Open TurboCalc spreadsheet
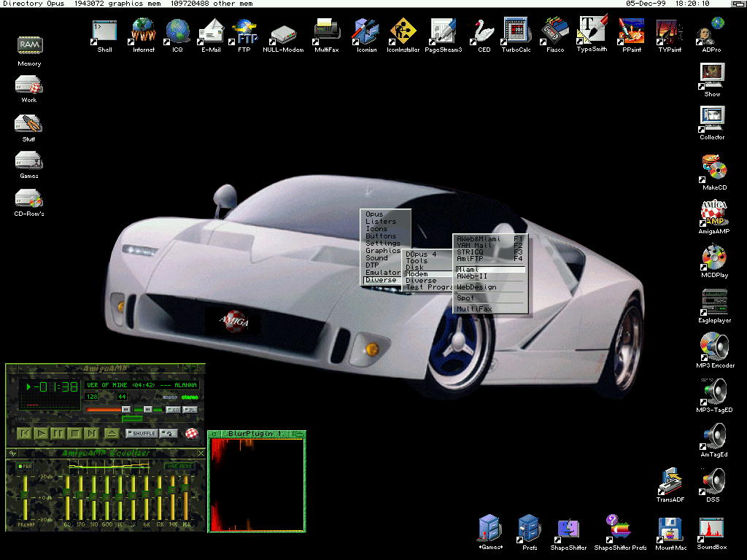Viewport: 747px width, 560px height. click(x=515, y=33)
